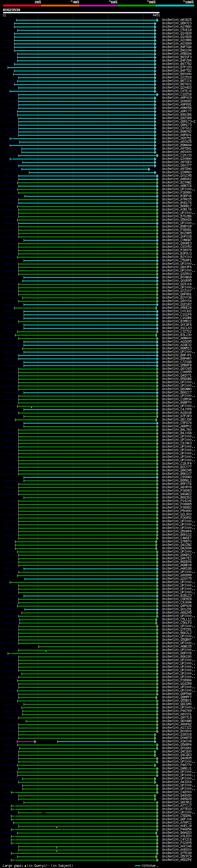
Task: Select the UniRef100_A4IDS4 label
Action: click(176, 782)
